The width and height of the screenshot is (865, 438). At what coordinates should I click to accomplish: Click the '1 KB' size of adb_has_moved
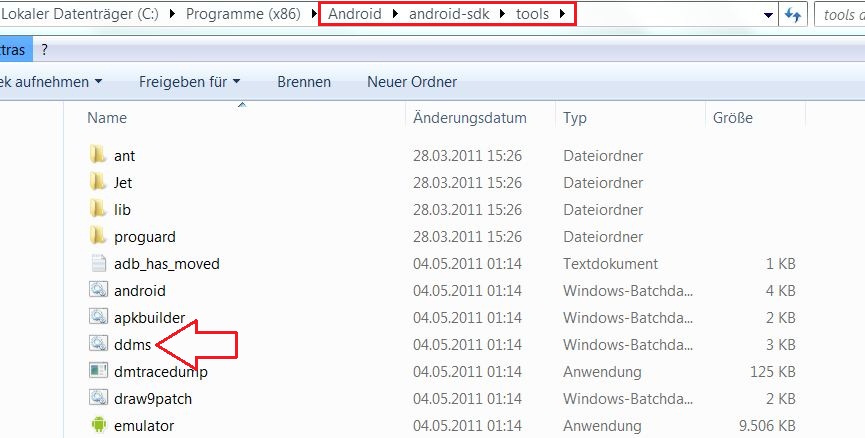pyautogui.click(x=781, y=264)
